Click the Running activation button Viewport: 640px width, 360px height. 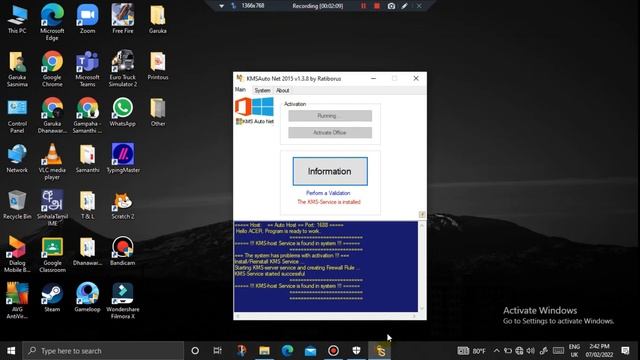click(x=330, y=116)
